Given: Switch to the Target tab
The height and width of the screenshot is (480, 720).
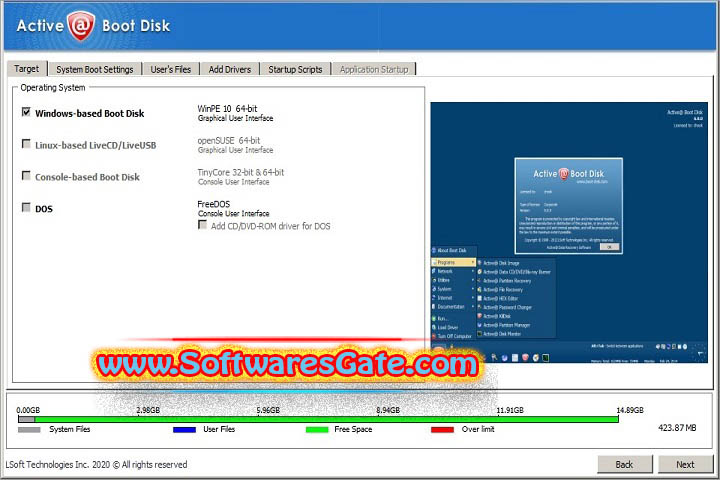Looking at the screenshot, I should click(x=27, y=69).
